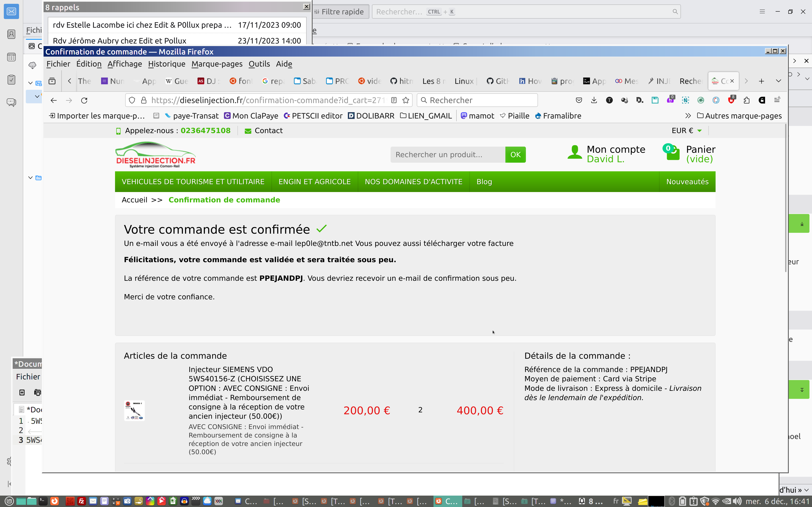The width and height of the screenshot is (812, 507).
Task: Toggle reader view icon in address bar
Action: [x=394, y=100]
